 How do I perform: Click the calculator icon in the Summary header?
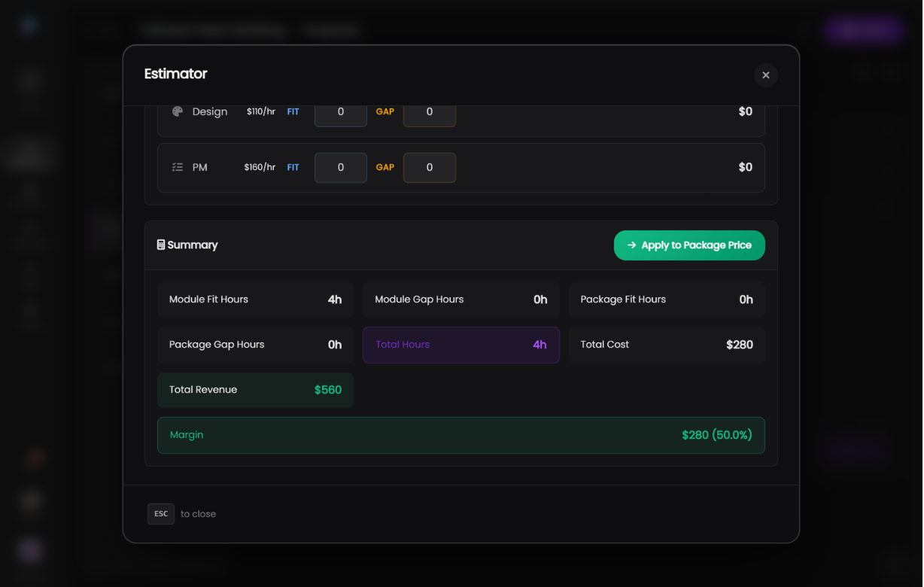click(x=160, y=245)
